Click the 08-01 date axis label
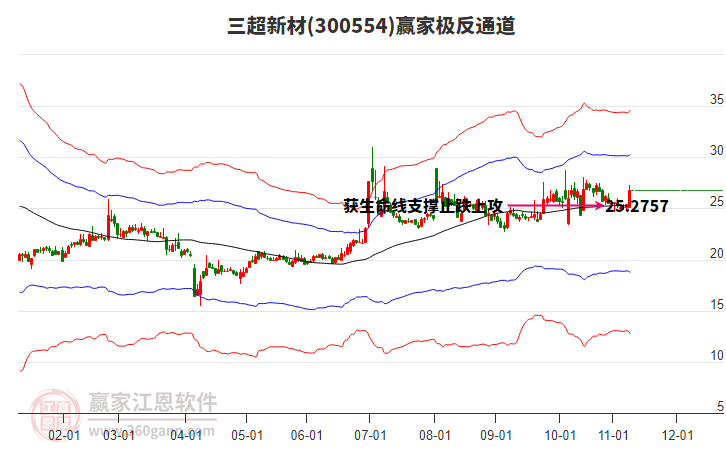 tap(435, 435)
